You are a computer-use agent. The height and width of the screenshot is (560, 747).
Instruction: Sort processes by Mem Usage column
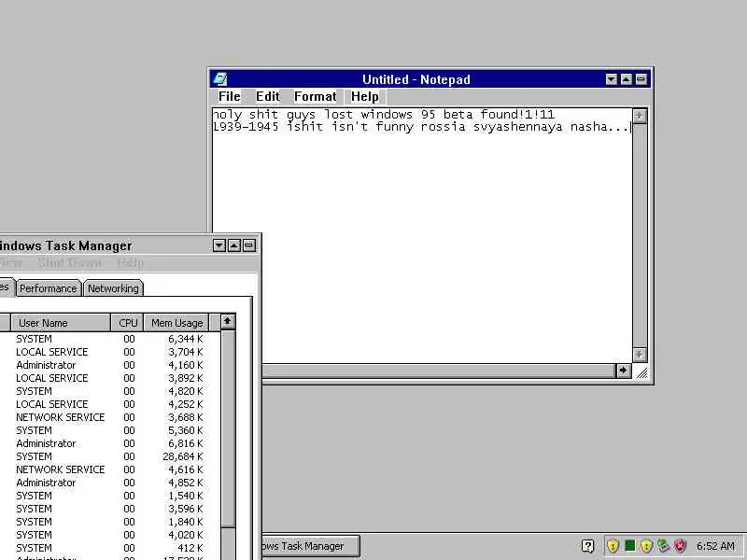tap(176, 323)
